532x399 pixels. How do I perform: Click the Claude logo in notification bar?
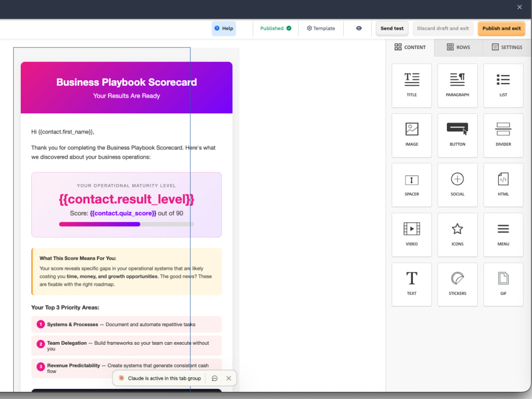coord(121,378)
